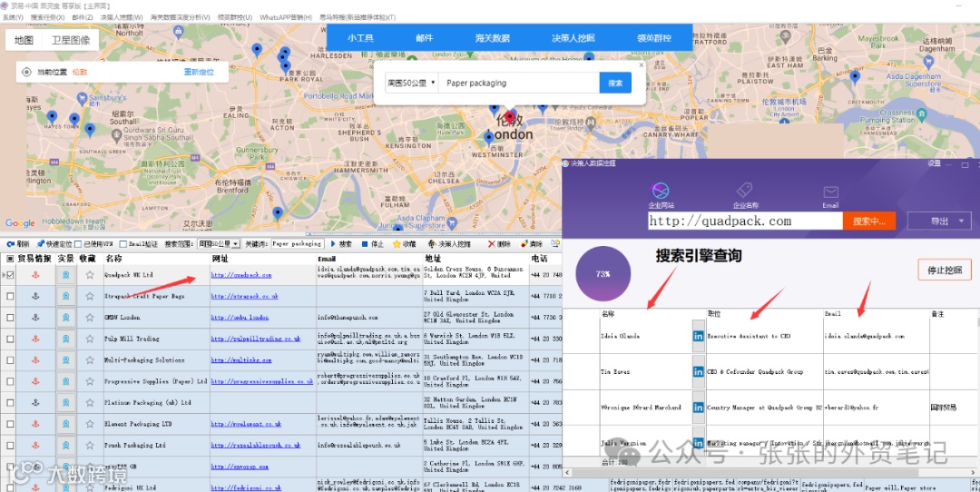
Task: Toggle the Email验证 checkbox
Action: (123, 244)
